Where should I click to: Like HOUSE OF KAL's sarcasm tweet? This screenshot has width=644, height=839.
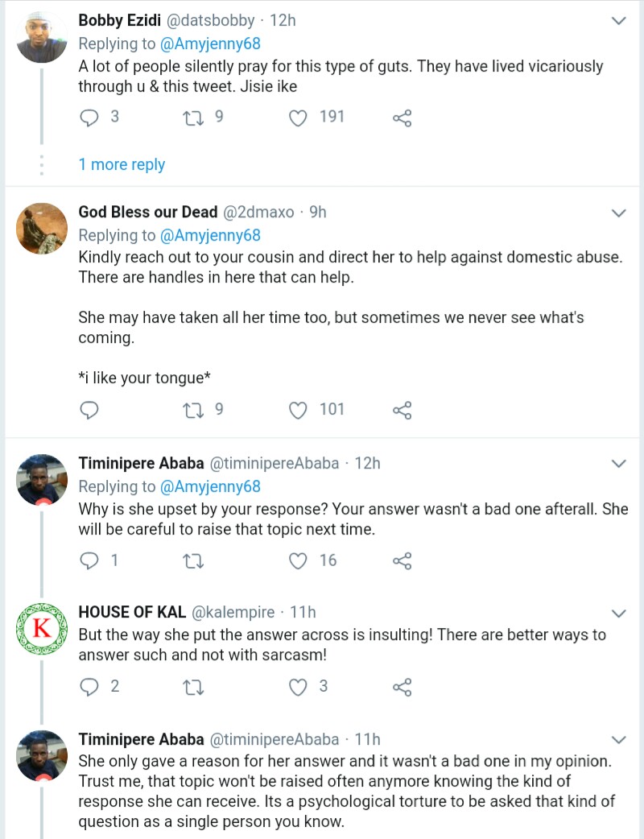pos(299,688)
